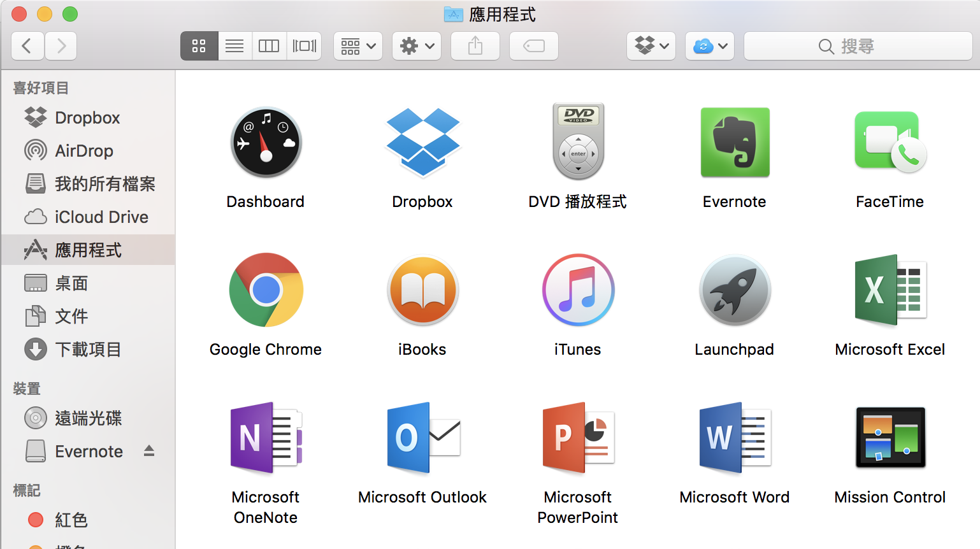Click the Microsoft PowerPoint name label

[578, 508]
